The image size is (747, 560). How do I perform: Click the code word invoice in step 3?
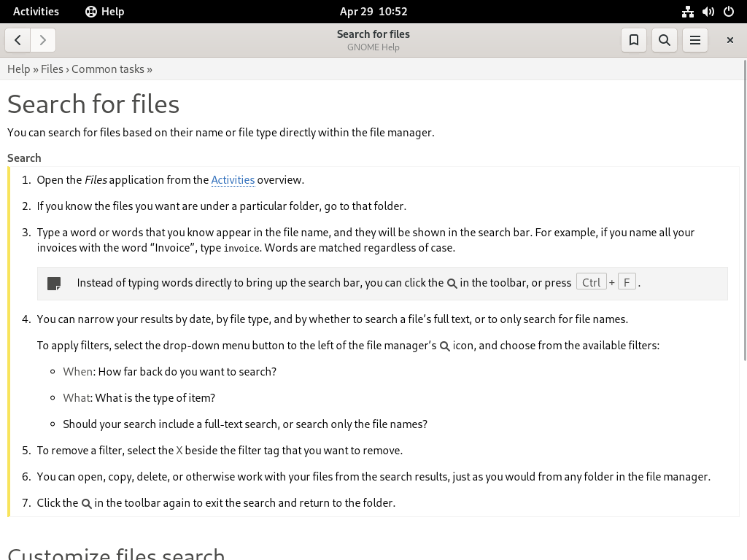(x=241, y=248)
